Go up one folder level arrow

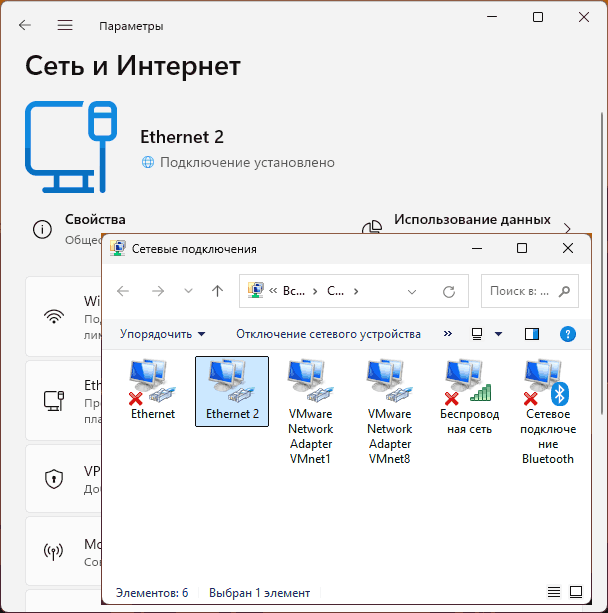pyautogui.click(x=217, y=292)
